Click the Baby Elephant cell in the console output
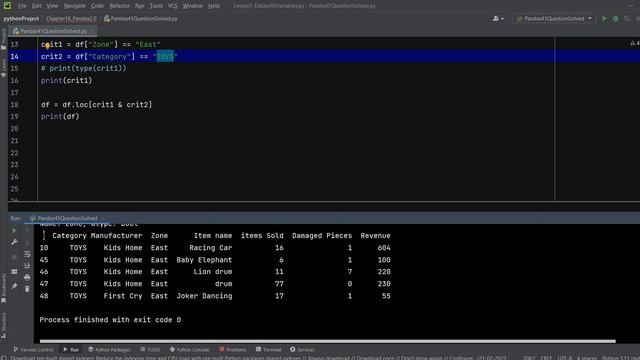640x360 pixels. pyautogui.click(x=204, y=260)
